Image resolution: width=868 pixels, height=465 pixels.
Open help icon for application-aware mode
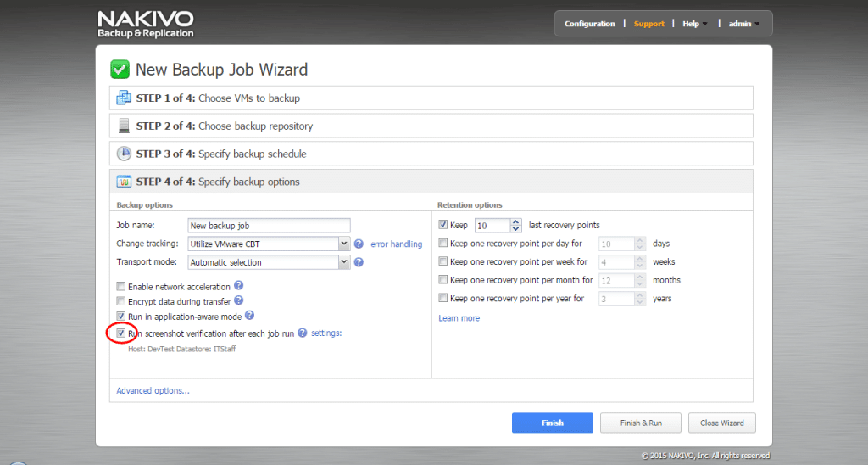(x=250, y=316)
